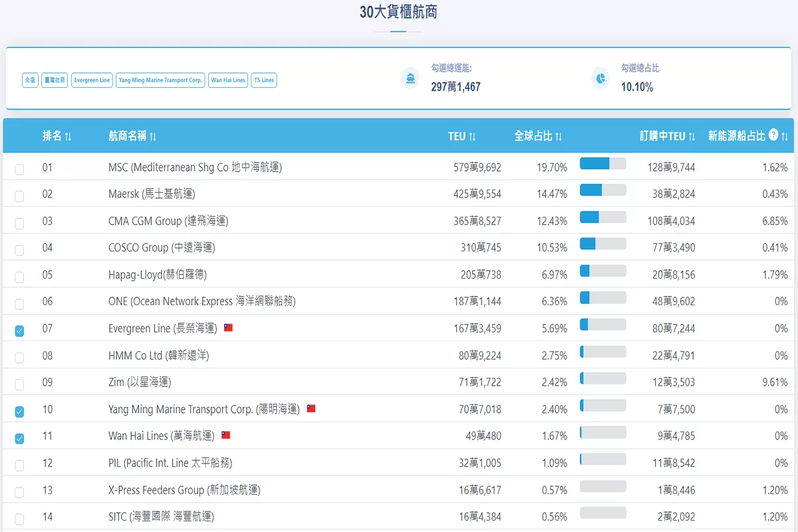Click the 297萬1,467 total capacity value
Screen dimensions: 798x532
click(x=456, y=87)
